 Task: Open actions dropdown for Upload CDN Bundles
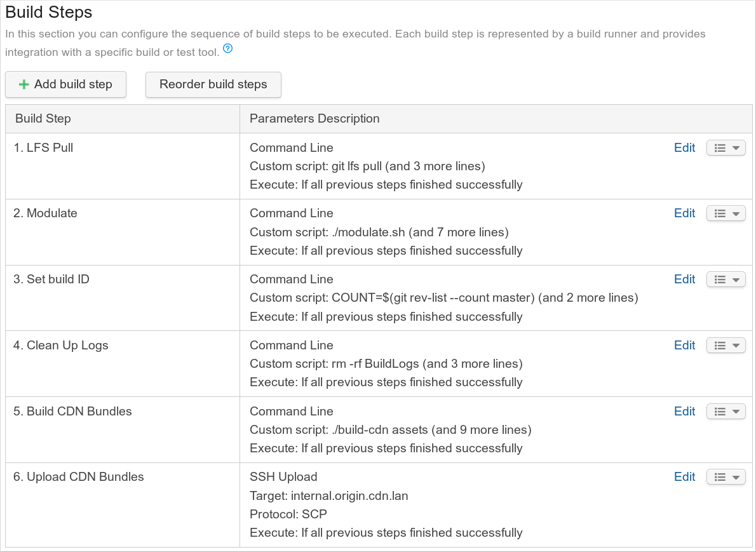726,477
